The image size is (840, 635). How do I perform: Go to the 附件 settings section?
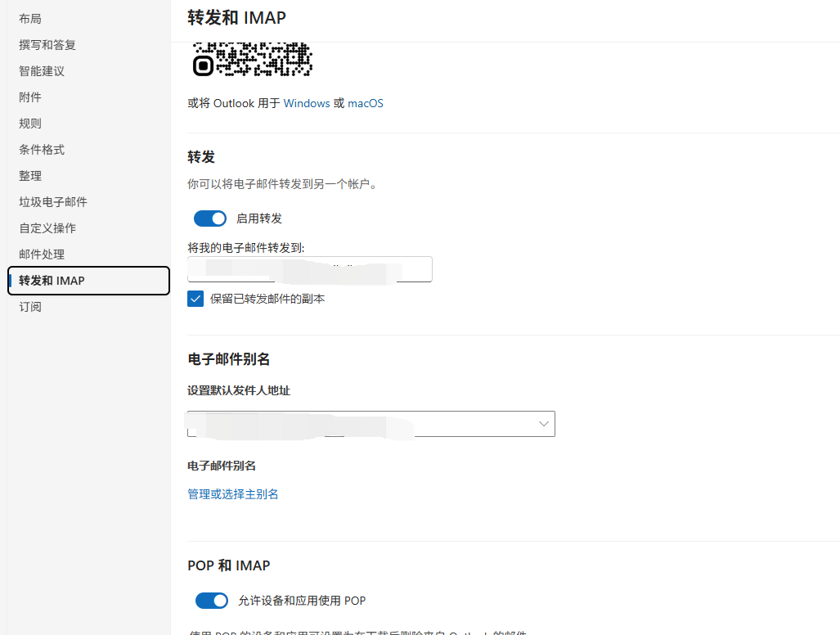pyautogui.click(x=30, y=97)
